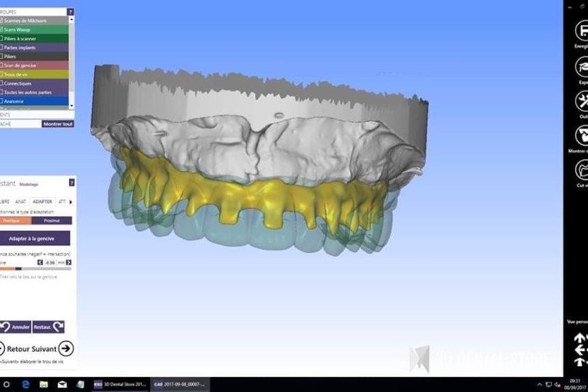The height and width of the screenshot is (392, 588).
Task: Open File Explorer from the taskbar
Action: pos(43,385)
